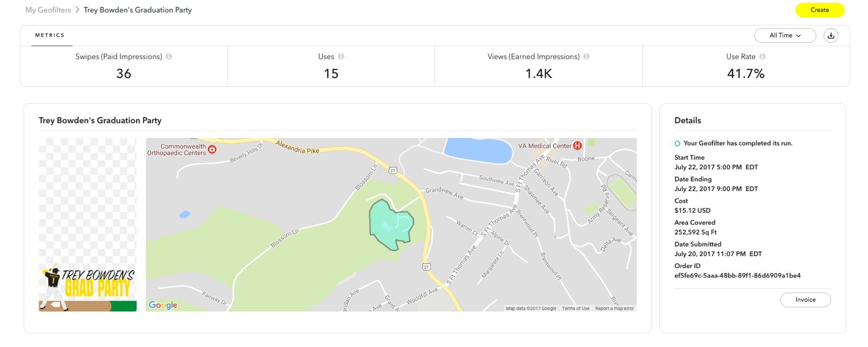This screenshot has width=868, height=347.
Task: Click the yellow Create button
Action: 819,10
